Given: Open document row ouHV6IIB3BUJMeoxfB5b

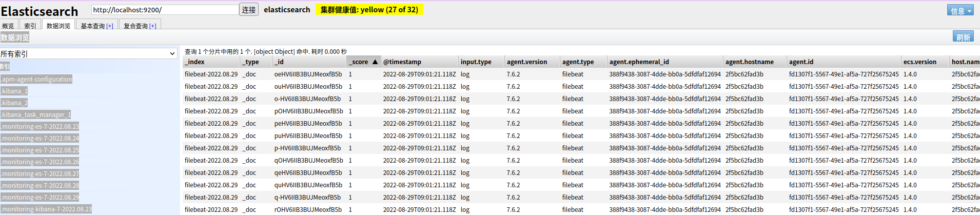Looking at the screenshot, I should click(581, 86).
